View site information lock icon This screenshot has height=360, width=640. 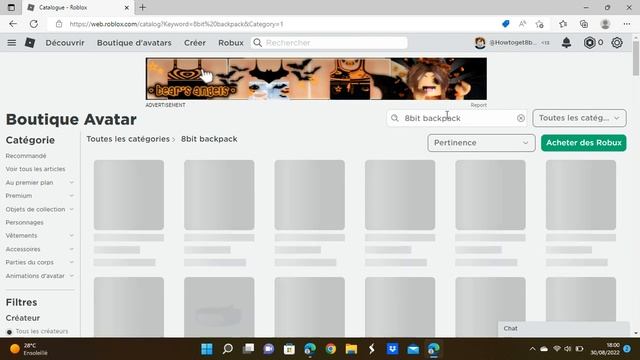[x=59, y=24]
